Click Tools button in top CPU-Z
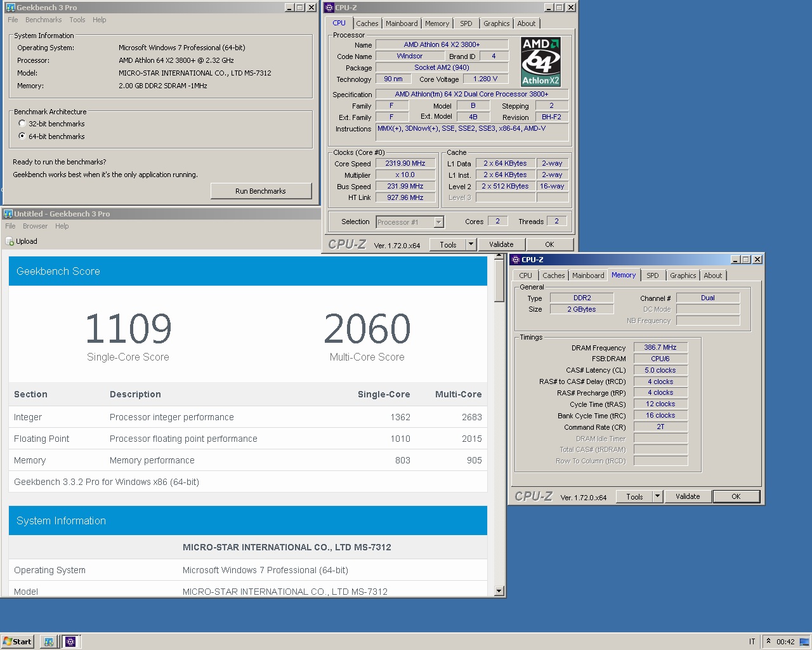The width and height of the screenshot is (812, 650). point(448,244)
